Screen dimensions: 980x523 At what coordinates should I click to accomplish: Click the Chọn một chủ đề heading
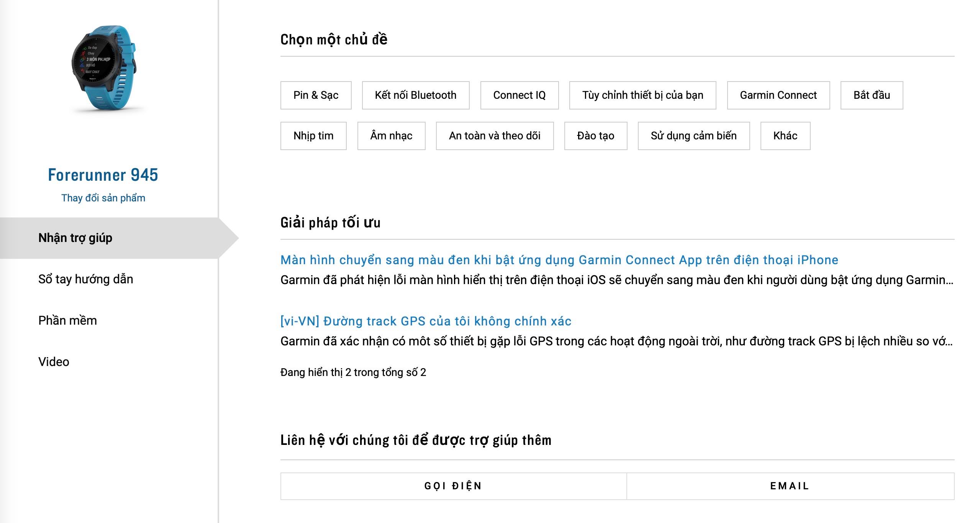(334, 39)
